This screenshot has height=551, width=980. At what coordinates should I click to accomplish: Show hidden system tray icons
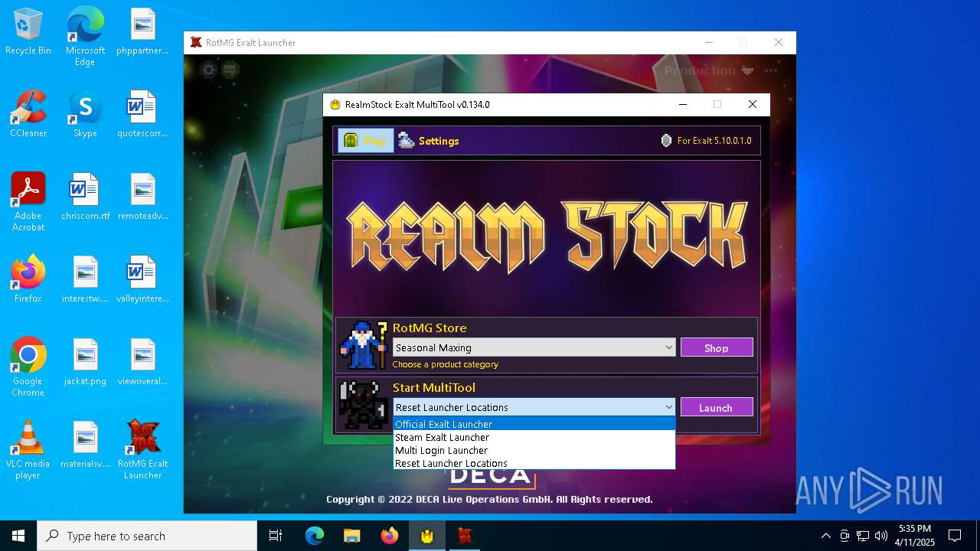[825, 536]
